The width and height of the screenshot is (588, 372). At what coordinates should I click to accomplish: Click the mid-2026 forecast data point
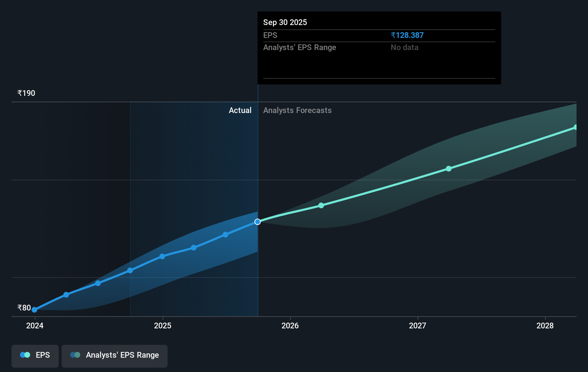pos(321,205)
